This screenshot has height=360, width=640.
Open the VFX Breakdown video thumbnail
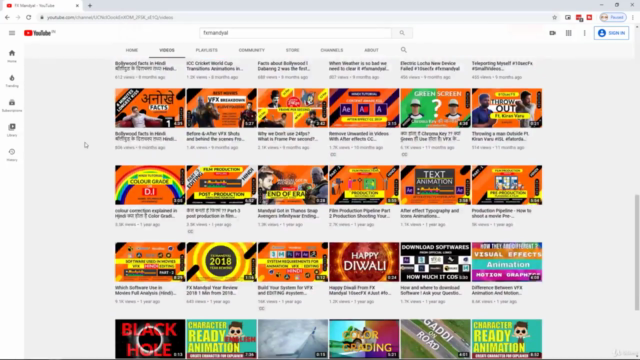pos(222,108)
